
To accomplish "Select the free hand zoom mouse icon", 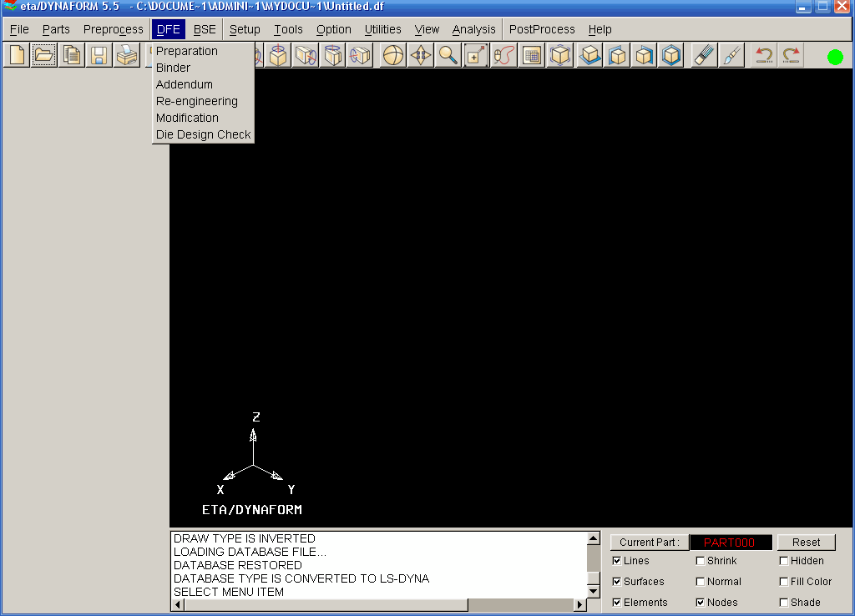I will pos(503,55).
